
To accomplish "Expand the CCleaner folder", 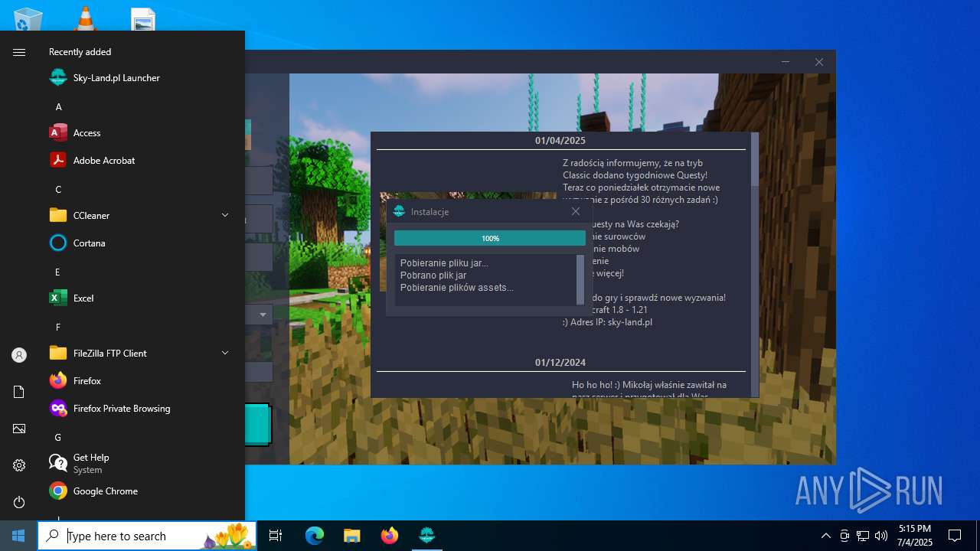I will 225,216.
